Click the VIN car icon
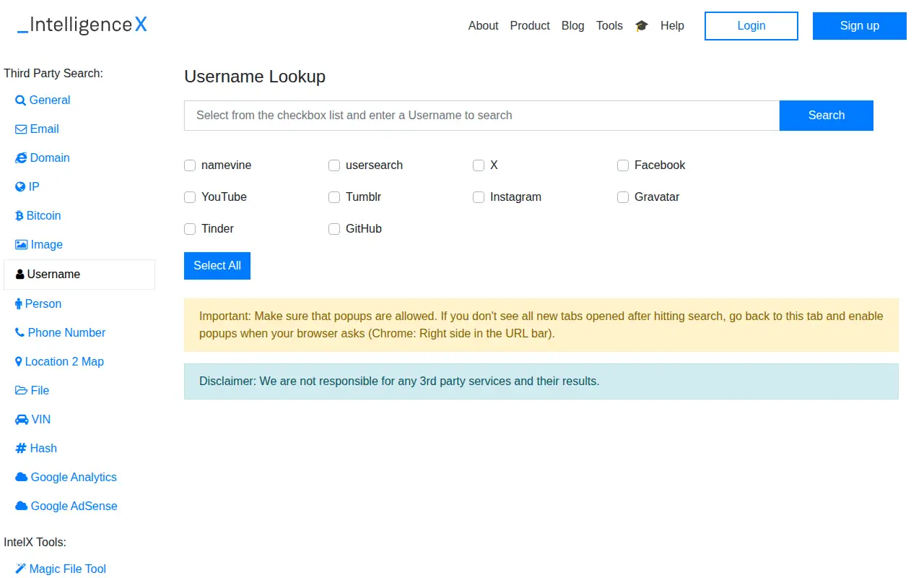 [22, 420]
